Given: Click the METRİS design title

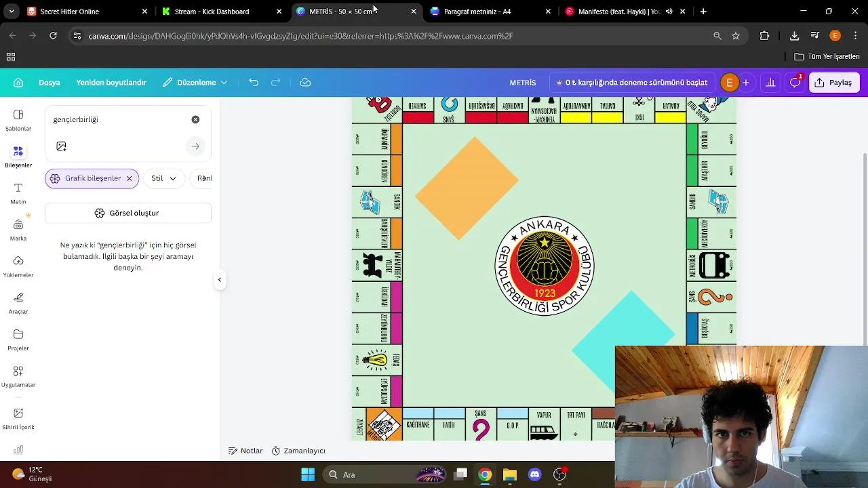Looking at the screenshot, I should 523,83.
